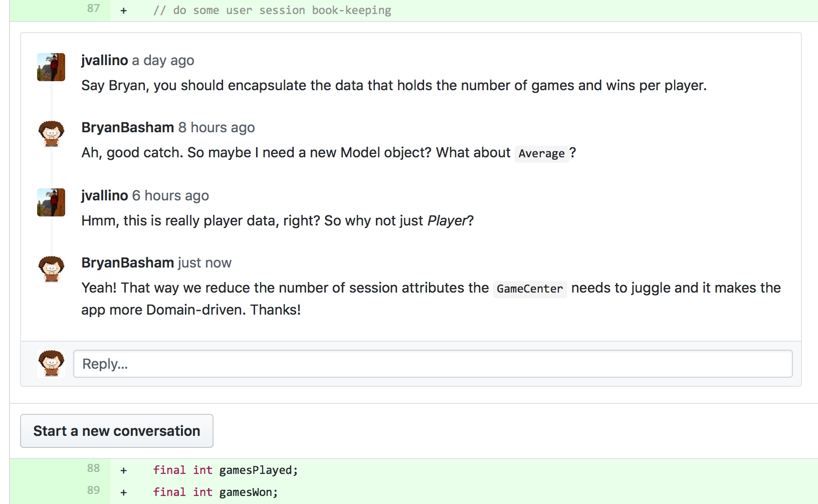This screenshot has width=818, height=504.
Task: Click the 'just now' timestamp
Action: click(203, 262)
